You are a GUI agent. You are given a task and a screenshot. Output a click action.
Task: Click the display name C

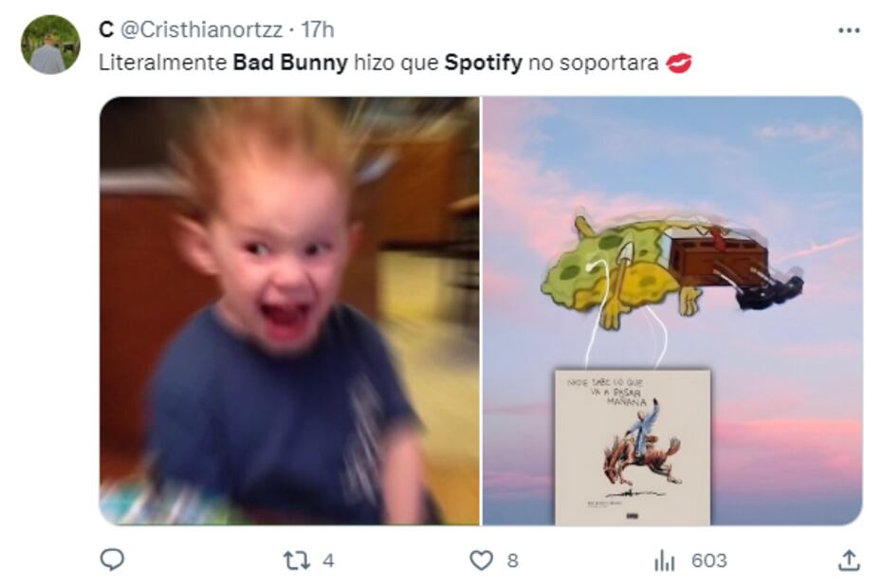106,29
